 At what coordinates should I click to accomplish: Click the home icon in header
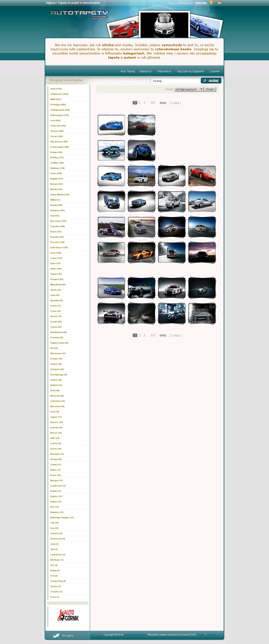pos(219,3)
